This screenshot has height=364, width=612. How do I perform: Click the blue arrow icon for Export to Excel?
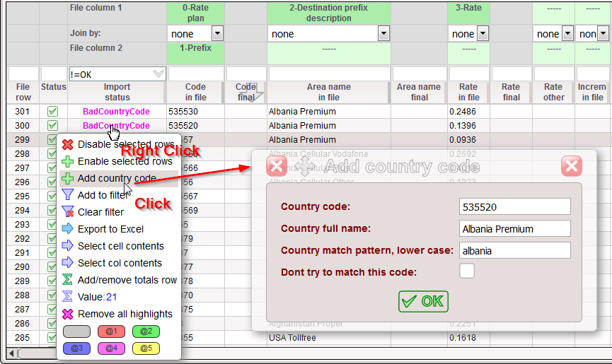(67, 229)
